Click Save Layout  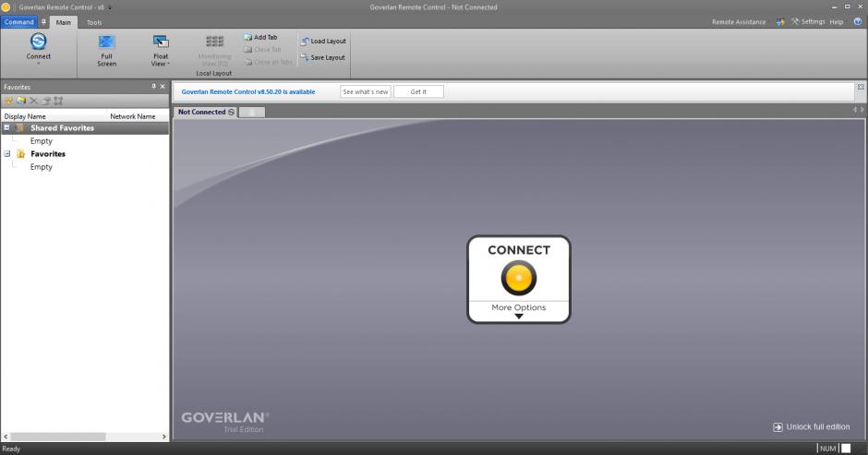click(323, 57)
